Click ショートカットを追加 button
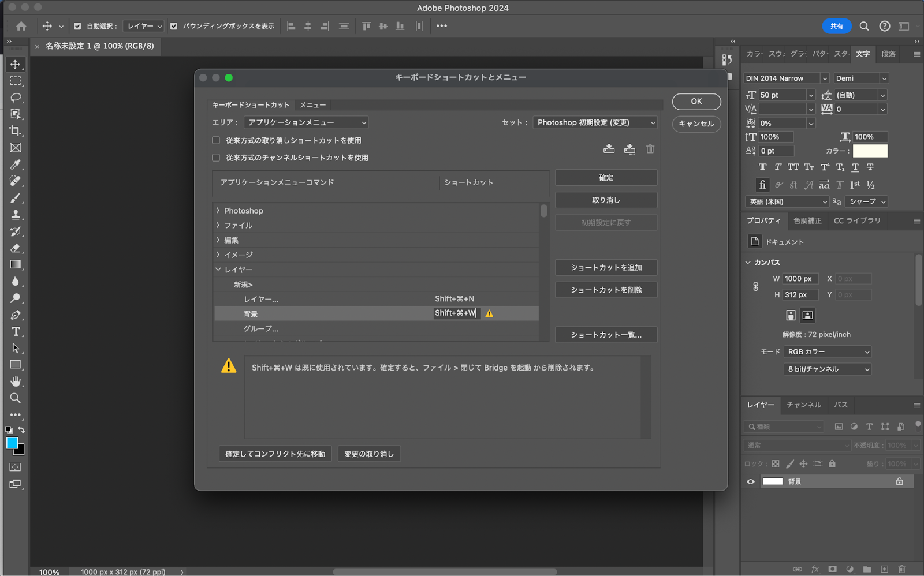This screenshot has width=924, height=576. (x=606, y=267)
